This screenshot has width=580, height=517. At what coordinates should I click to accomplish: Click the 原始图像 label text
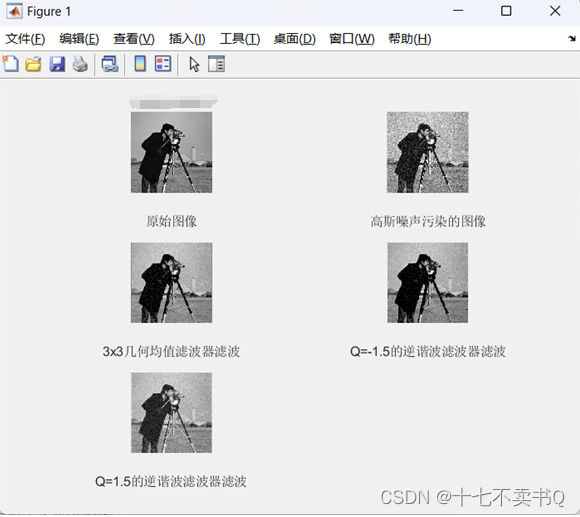point(171,222)
